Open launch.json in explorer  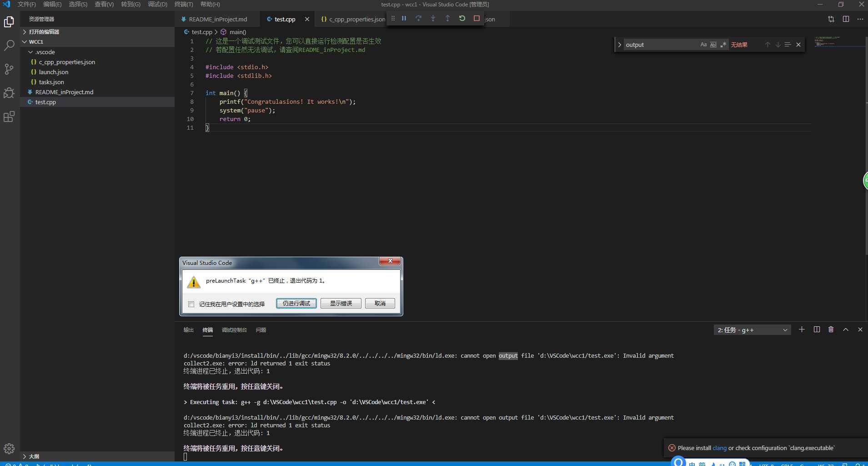(97, 72)
